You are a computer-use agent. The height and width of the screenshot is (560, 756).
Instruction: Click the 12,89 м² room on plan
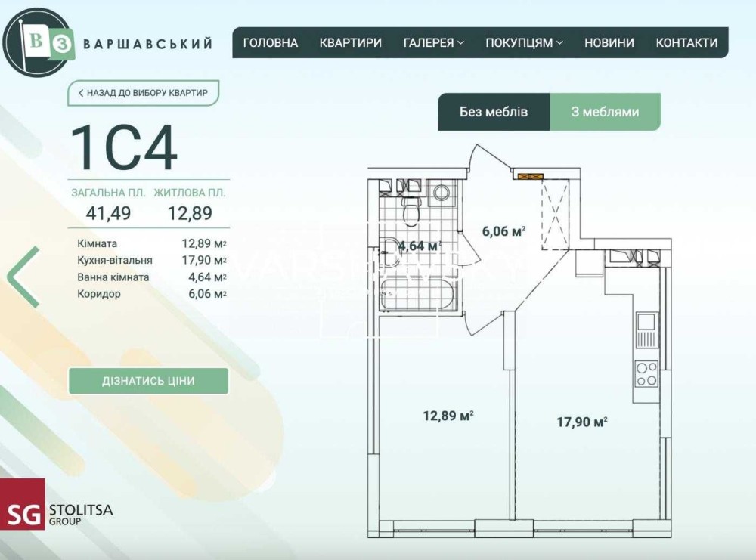coord(448,416)
